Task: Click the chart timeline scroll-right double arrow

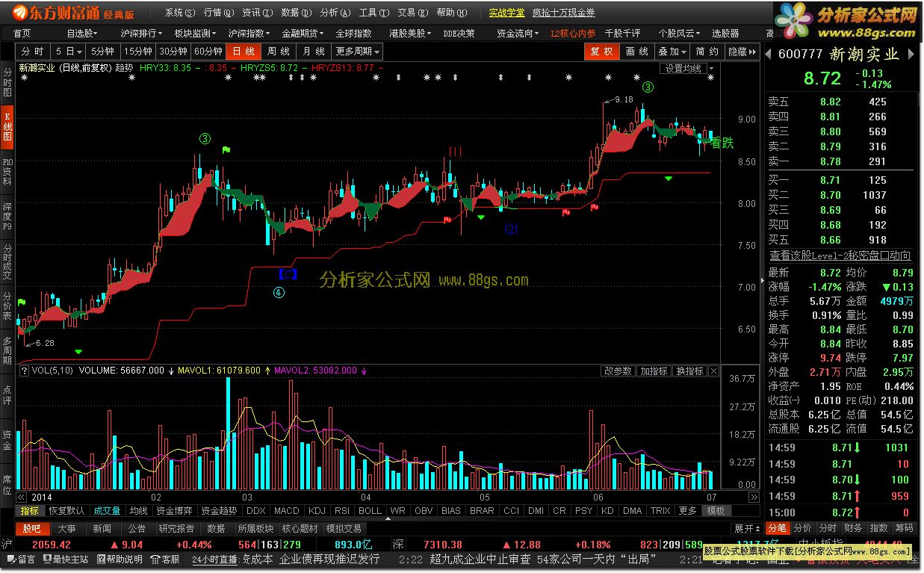Action: tap(754, 497)
